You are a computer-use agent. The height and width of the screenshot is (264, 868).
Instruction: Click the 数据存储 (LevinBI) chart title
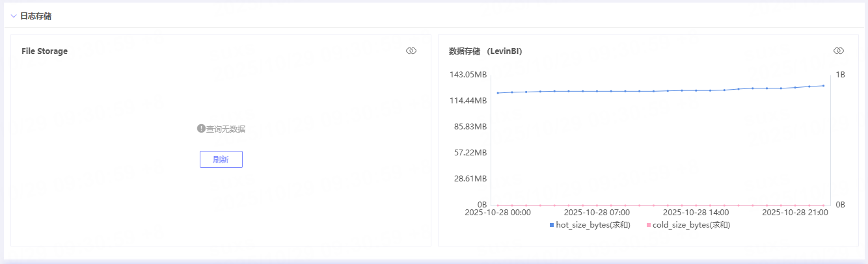click(x=485, y=51)
